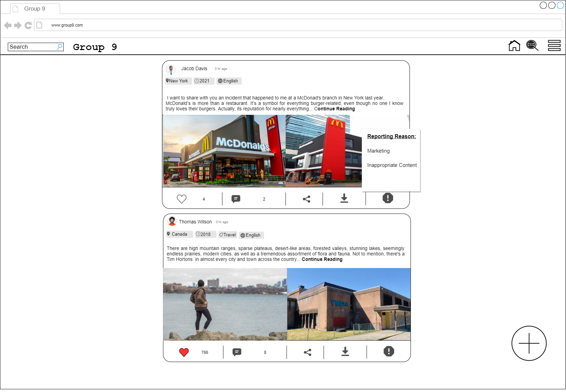Click the report icon on Jacob Davis's post
566x392 pixels.
pos(388,198)
